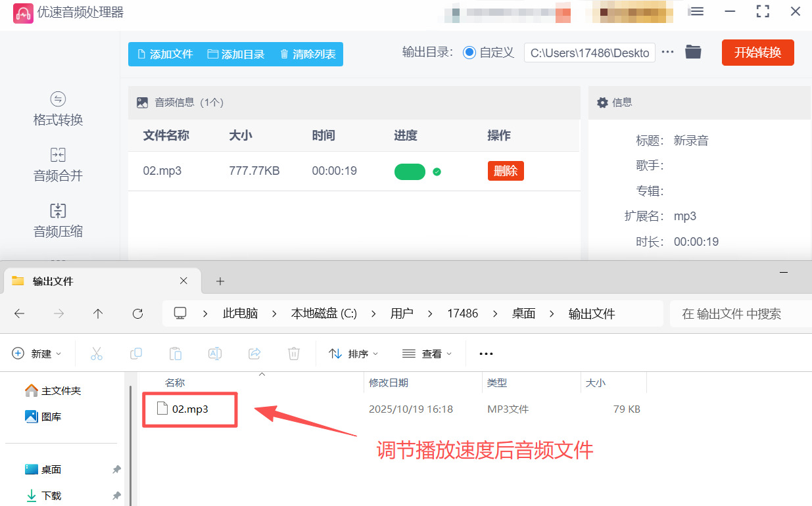Navigate to 桌面 breadcrumb
The width and height of the screenshot is (812, 506).
click(524, 313)
